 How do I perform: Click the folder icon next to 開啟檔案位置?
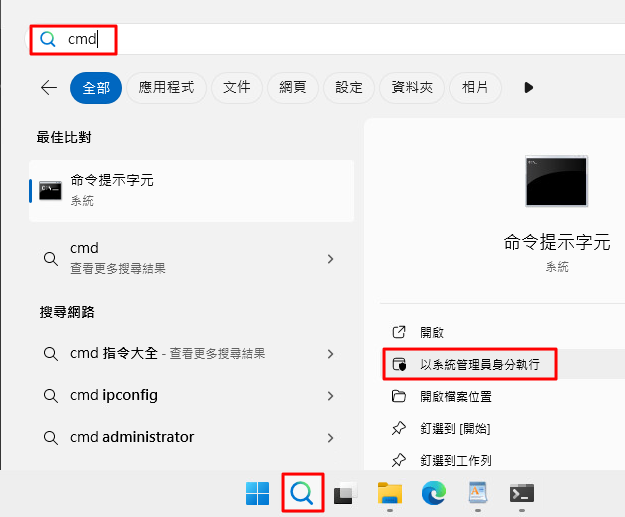399,397
